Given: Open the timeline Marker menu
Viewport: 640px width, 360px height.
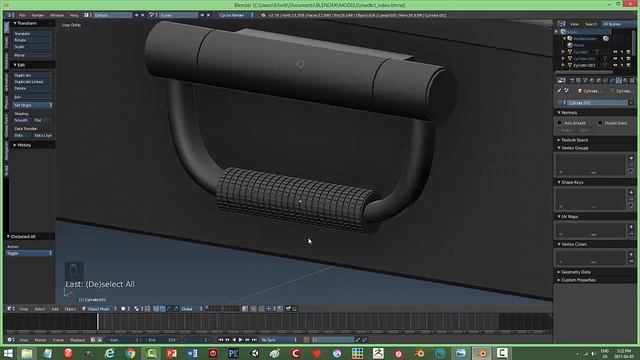Looking at the screenshot, I should pyautogui.click(x=40, y=340).
